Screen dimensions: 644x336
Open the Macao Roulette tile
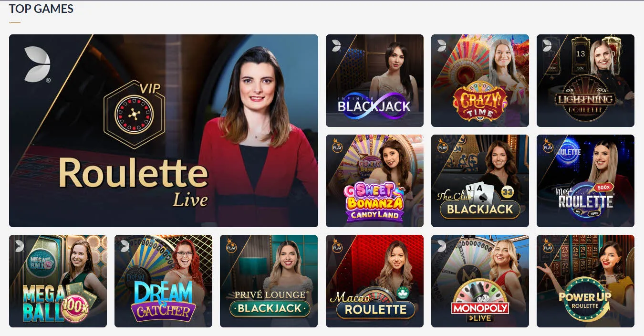(x=374, y=281)
